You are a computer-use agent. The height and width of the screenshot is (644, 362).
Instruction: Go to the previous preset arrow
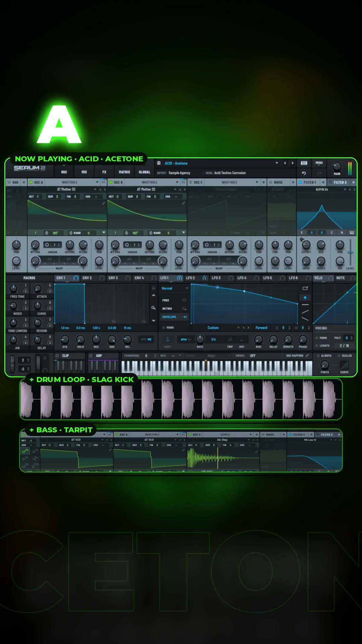click(285, 163)
